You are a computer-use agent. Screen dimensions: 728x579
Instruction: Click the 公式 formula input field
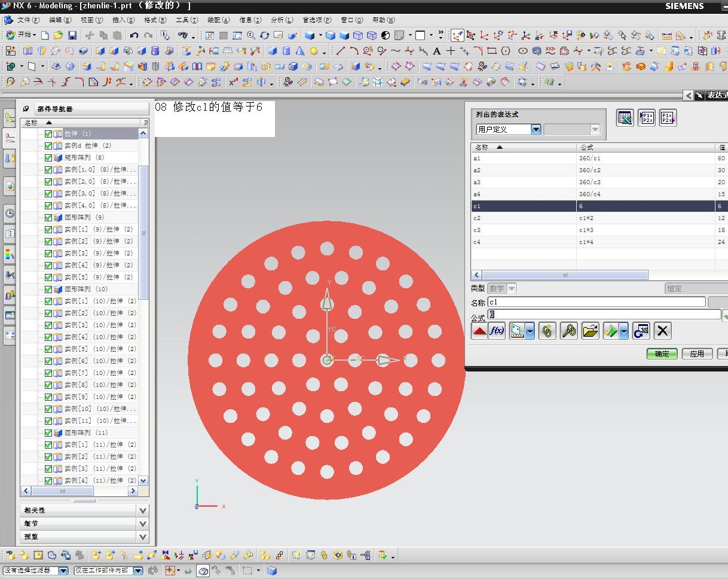604,314
